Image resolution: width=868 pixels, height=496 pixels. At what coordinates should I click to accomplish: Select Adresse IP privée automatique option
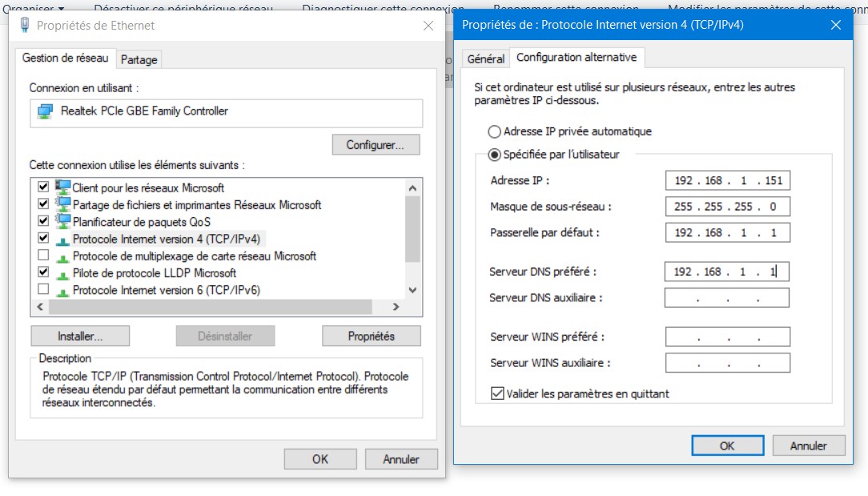495,131
